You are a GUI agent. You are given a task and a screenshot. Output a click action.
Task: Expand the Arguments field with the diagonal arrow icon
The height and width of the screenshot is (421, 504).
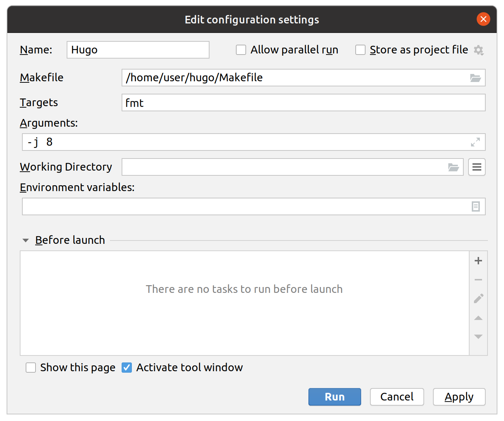pos(475,142)
